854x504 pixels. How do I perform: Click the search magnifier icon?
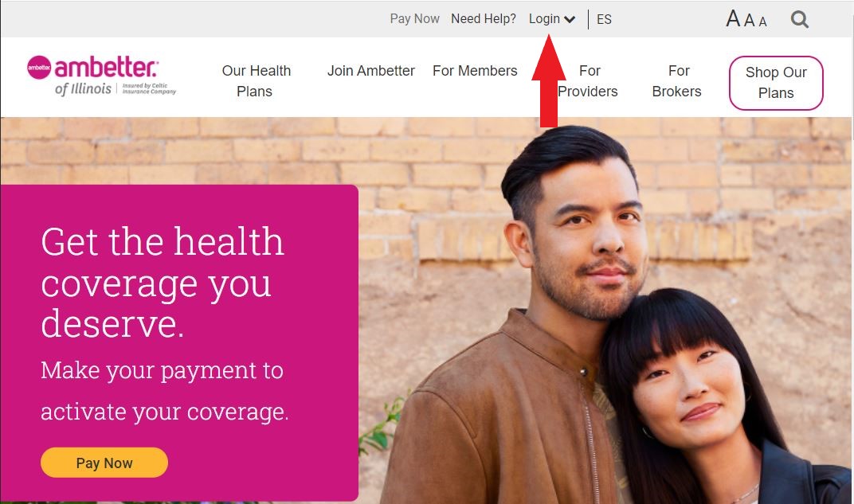click(800, 20)
